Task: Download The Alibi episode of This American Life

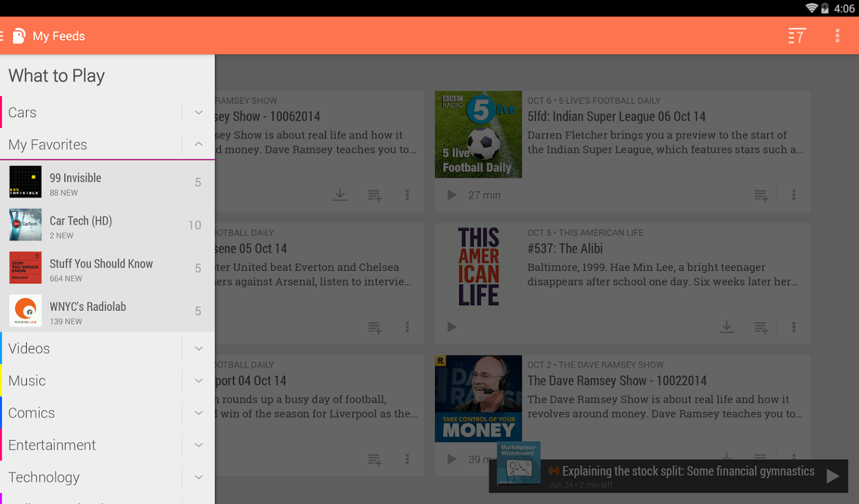Action: click(726, 327)
